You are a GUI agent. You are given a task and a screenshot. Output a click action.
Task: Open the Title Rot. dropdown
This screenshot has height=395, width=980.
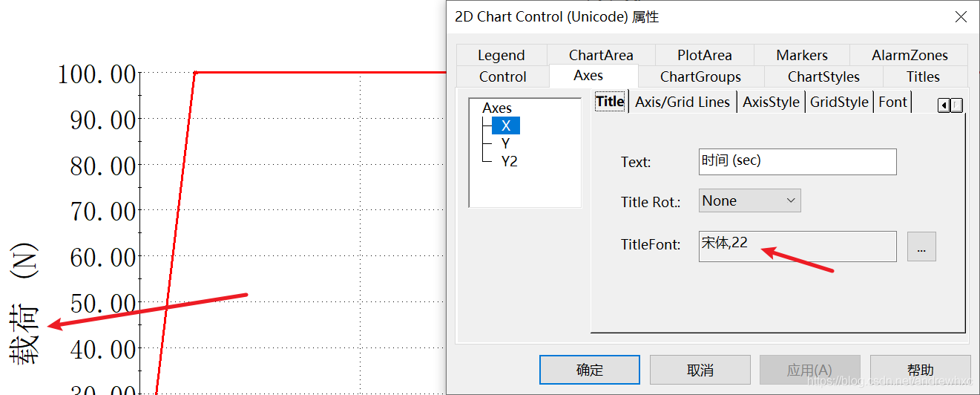749,200
